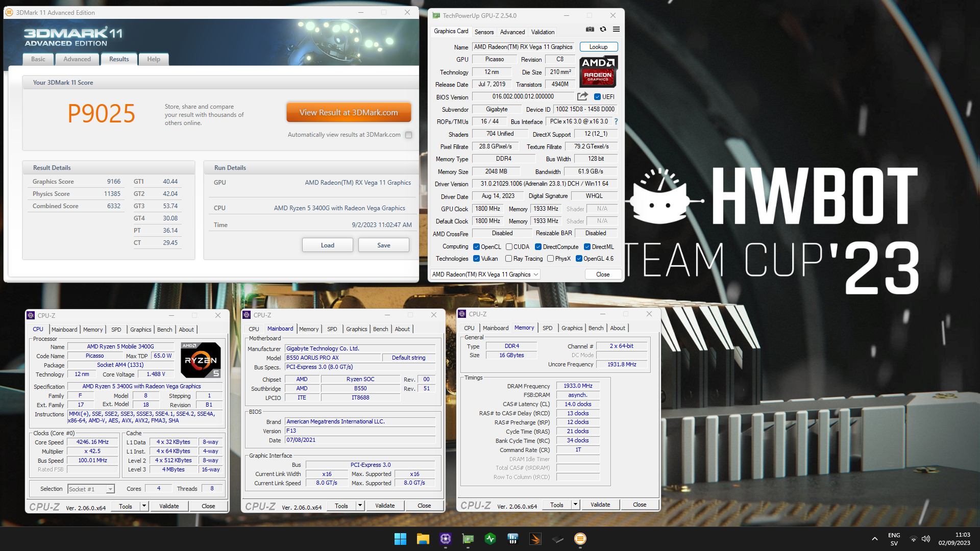Open Bench tab in CPU-Z Mainboard window
The width and height of the screenshot is (980, 551).
380,329
